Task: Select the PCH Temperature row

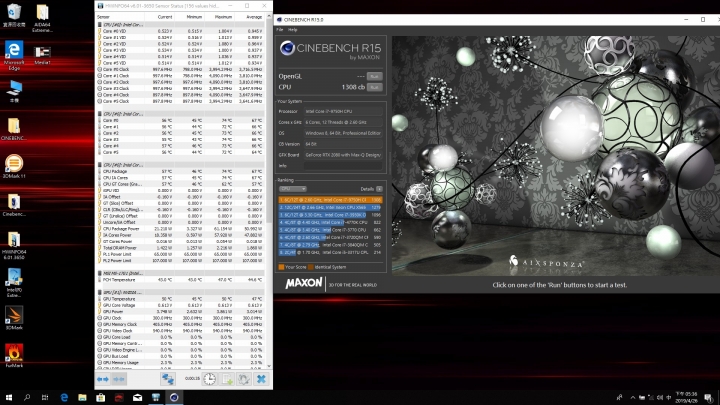Action: pyautogui.click(x=180, y=280)
